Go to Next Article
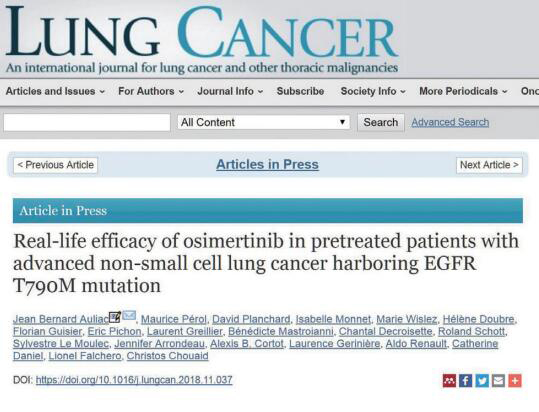Screen dimensions: 539x412 pos(489,165)
